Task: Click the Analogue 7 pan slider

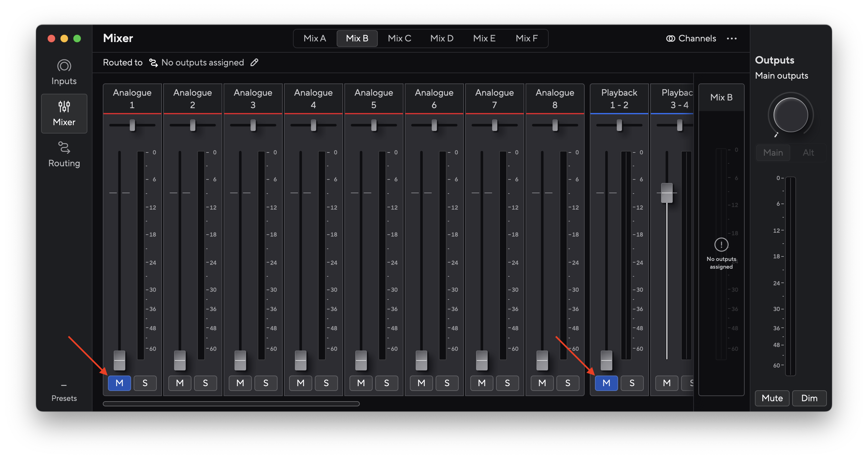Action: click(494, 125)
